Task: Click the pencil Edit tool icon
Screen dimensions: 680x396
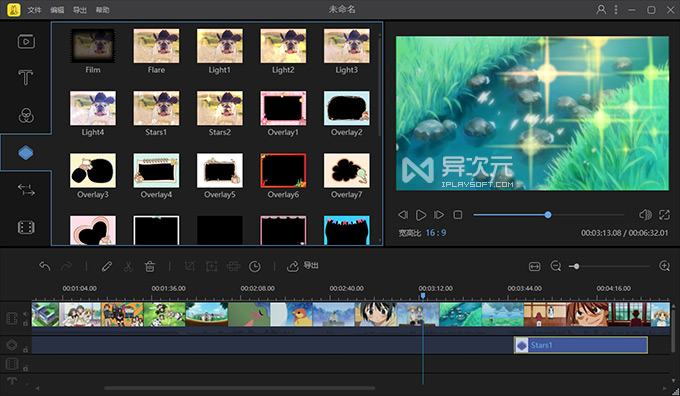Action: pyautogui.click(x=107, y=266)
